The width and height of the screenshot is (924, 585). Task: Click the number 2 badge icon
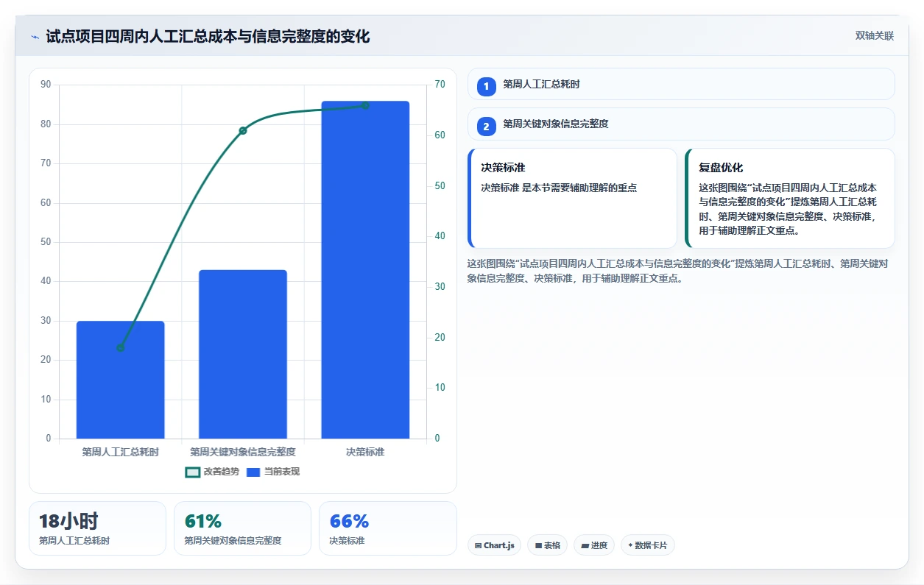[x=486, y=127]
